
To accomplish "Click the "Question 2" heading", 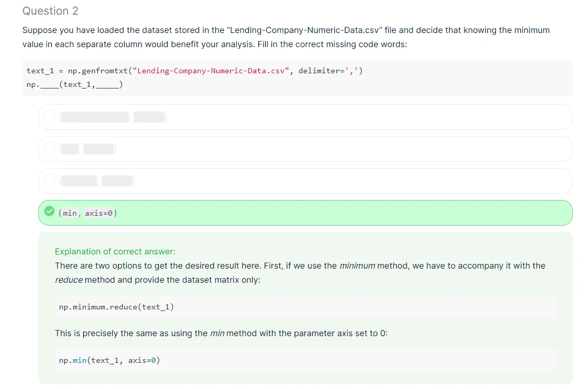I will 50,11.
